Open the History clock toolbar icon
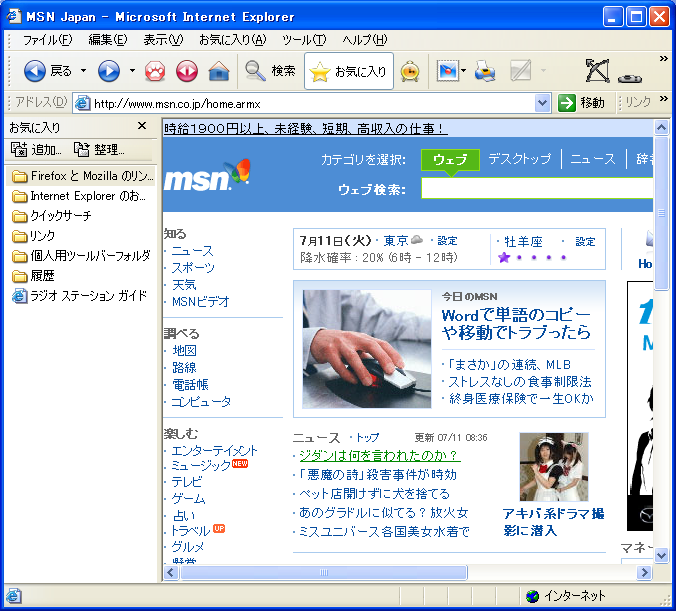Viewport: 676px width, 611px height. coord(410,71)
